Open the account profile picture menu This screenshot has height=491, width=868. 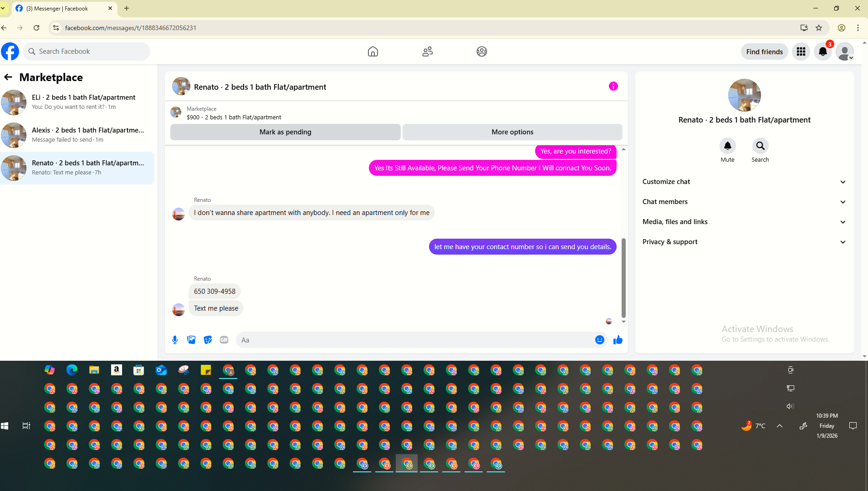click(x=845, y=51)
